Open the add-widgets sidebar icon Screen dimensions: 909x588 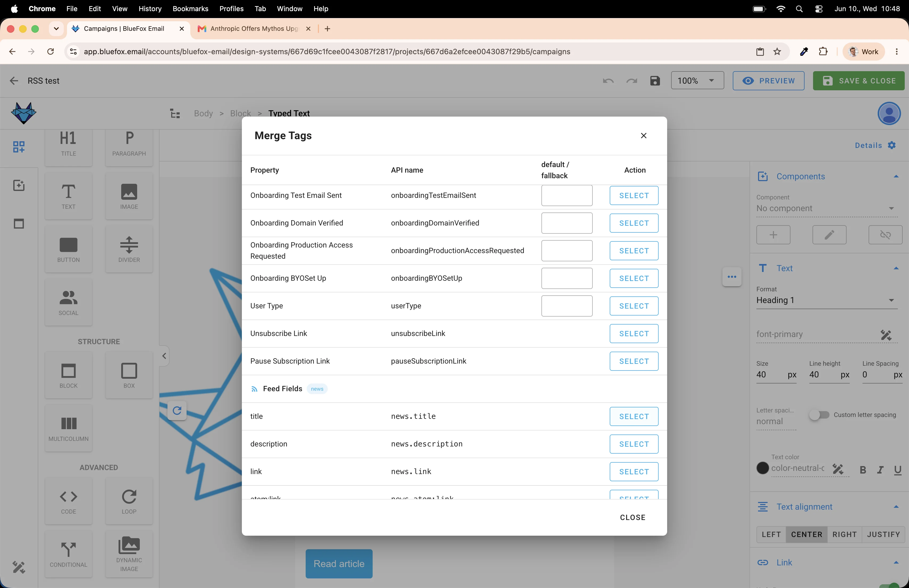click(19, 147)
